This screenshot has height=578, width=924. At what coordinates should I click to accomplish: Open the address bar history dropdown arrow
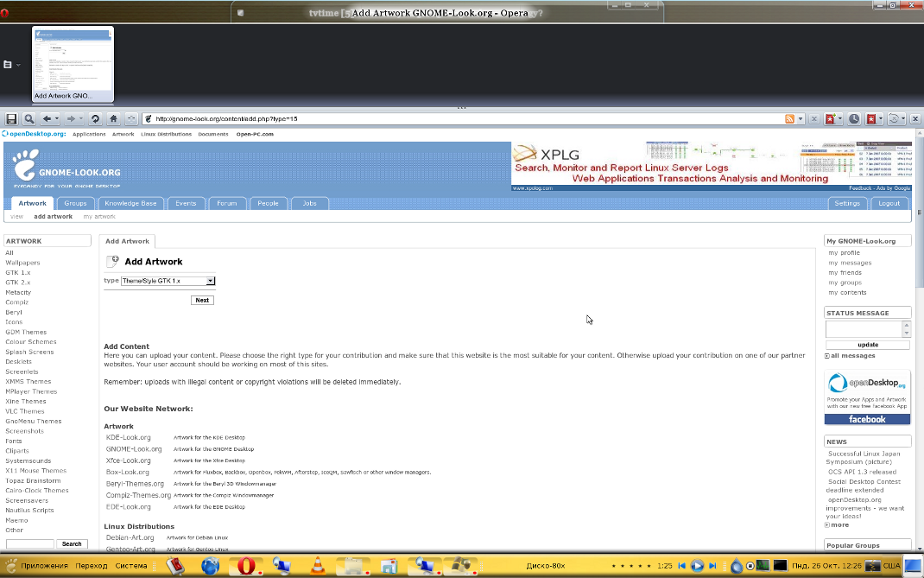[801, 119]
